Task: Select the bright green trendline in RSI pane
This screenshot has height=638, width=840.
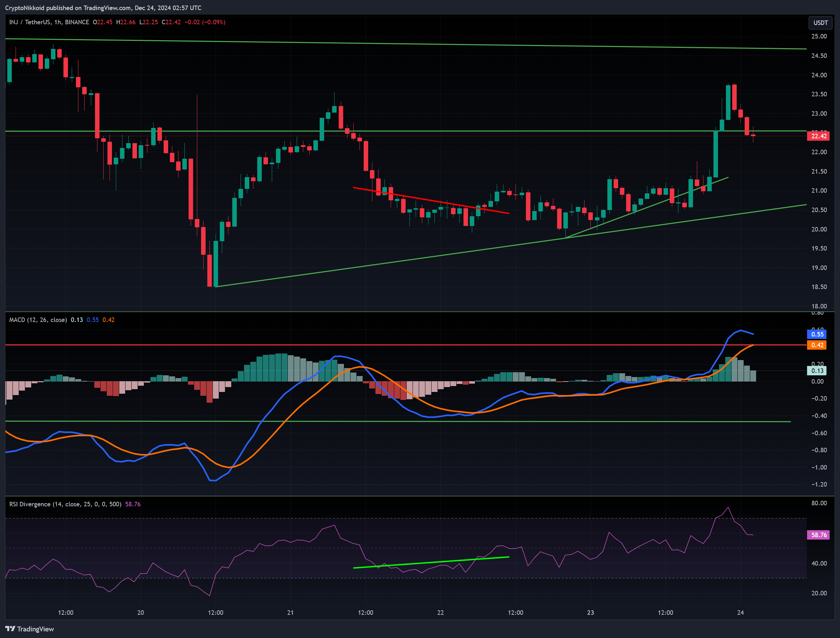Action: pos(431,562)
